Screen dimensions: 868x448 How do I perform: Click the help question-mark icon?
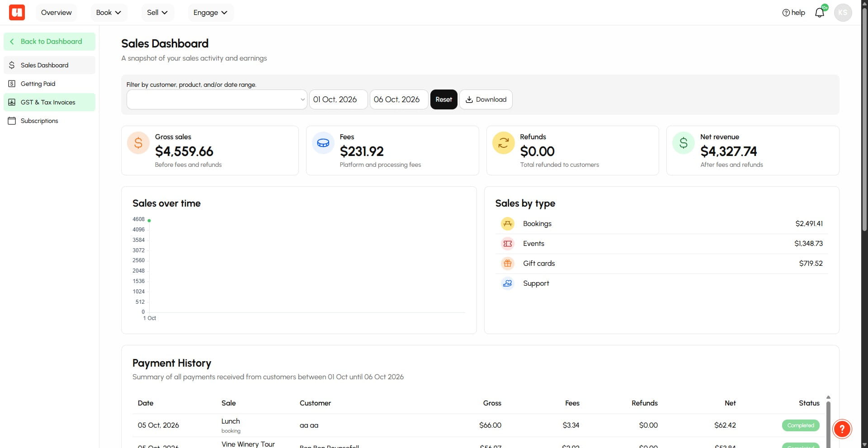pyautogui.click(x=786, y=13)
